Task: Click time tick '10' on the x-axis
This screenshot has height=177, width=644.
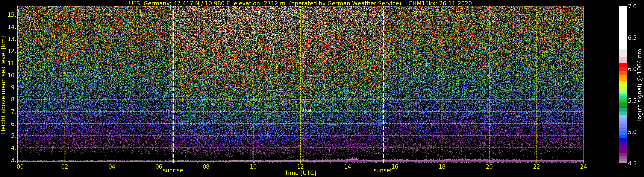Action: click(253, 166)
